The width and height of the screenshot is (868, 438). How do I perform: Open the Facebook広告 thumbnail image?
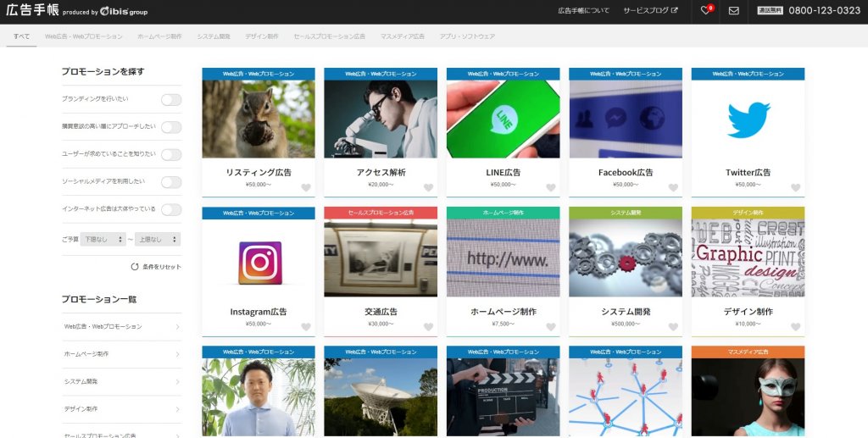coord(626,119)
